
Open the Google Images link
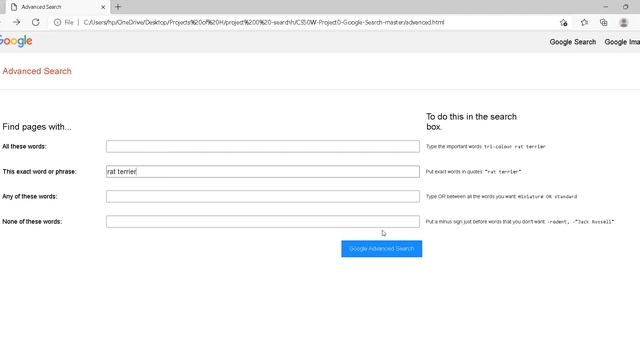click(622, 42)
